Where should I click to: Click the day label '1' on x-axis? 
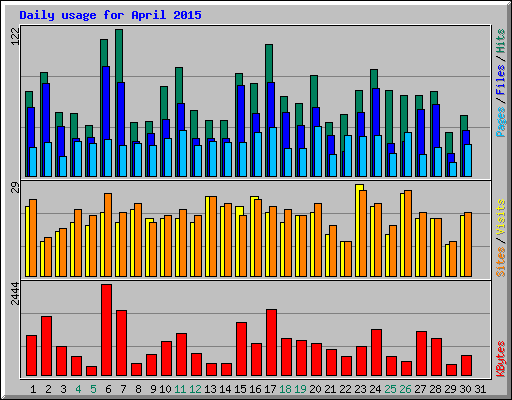33,389
